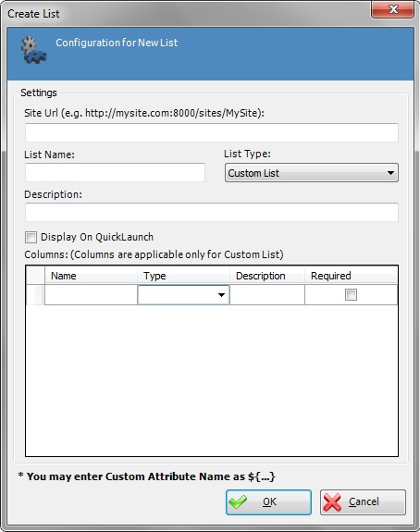
Task: Open the List Type dropdown showing Custom List
Action: point(312,173)
